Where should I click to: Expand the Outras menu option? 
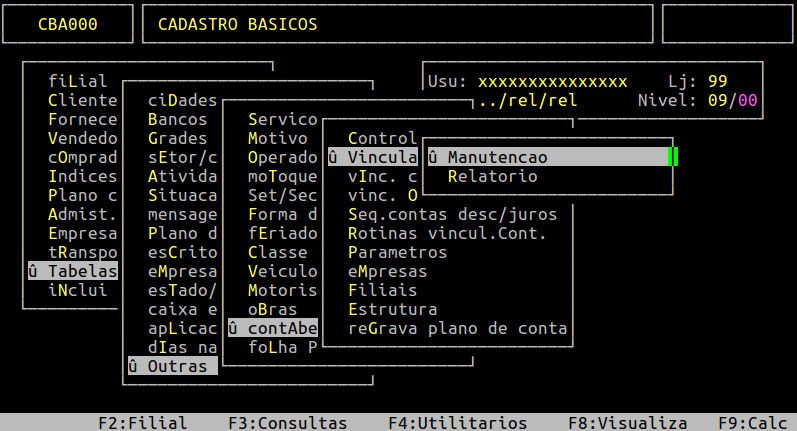[172, 366]
